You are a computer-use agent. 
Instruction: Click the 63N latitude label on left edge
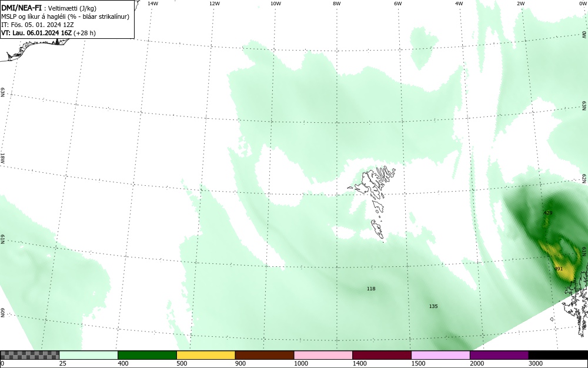tap(2, 92)
